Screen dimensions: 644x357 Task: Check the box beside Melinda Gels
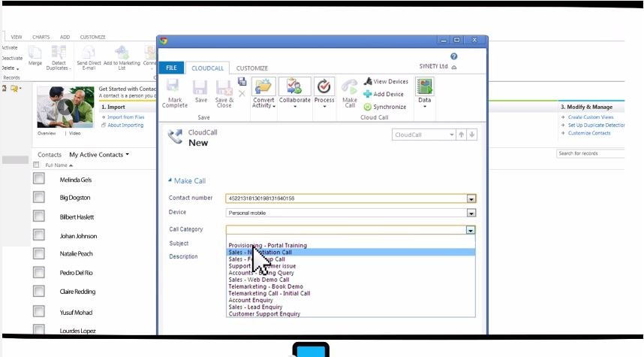coord(38,180)
